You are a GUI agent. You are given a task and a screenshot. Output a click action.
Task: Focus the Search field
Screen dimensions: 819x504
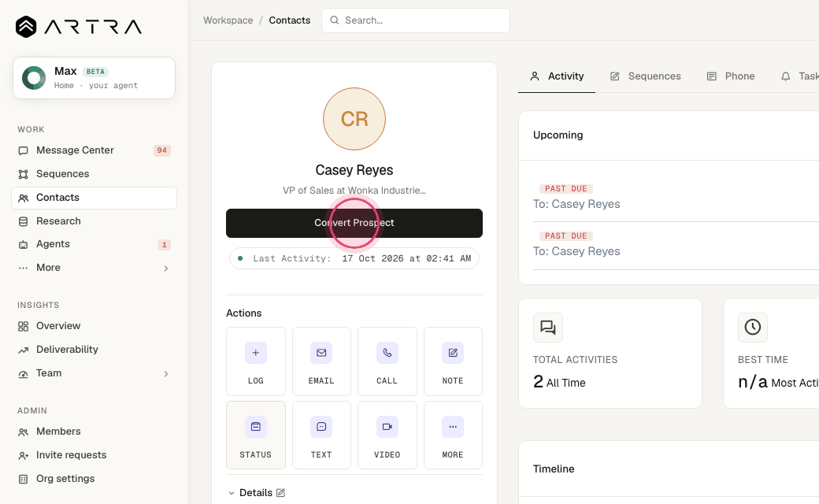[x=416, y=20]
